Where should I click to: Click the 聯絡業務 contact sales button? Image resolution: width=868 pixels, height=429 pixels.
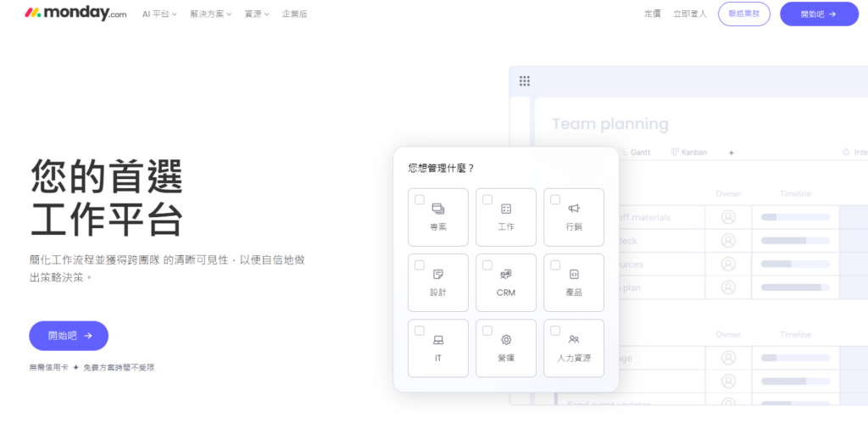coord(744,14)
